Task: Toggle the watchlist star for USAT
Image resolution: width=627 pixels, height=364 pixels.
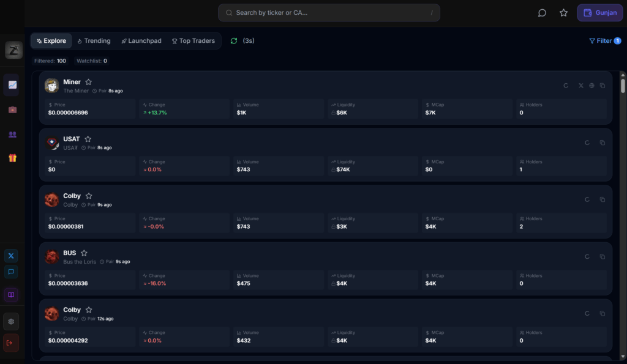Action: (x=88, y=139)
